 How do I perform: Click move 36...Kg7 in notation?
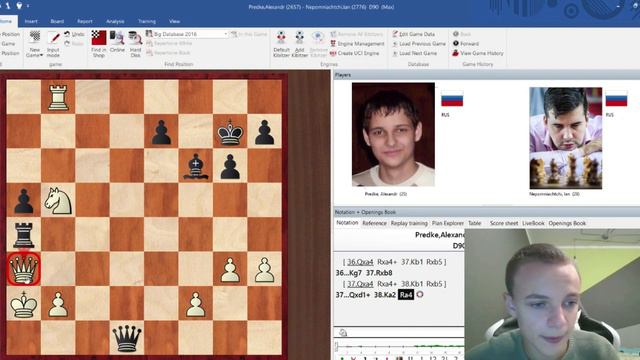click(349, 273)
